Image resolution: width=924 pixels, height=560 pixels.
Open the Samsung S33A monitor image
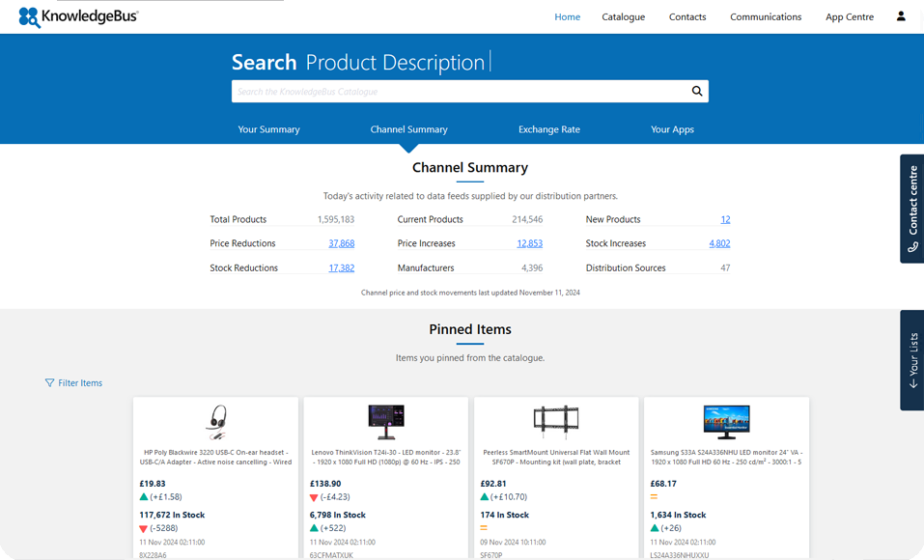[x=727, y=422]
